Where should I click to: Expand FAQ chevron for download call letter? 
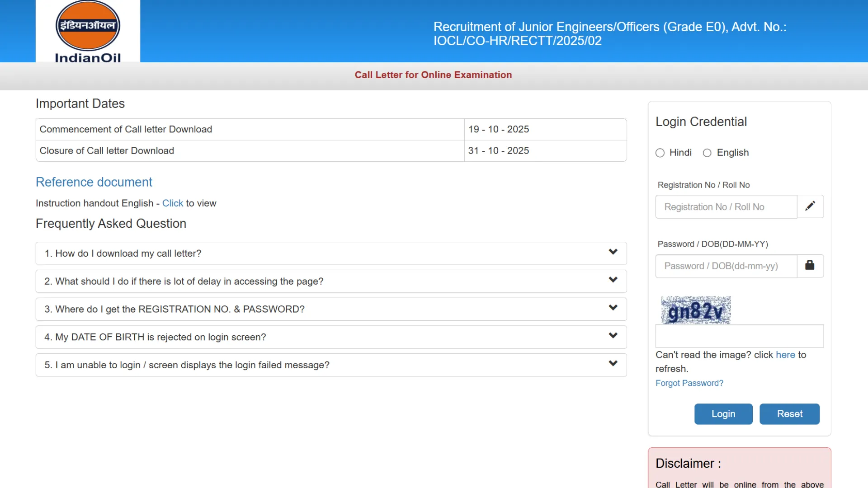613,252
